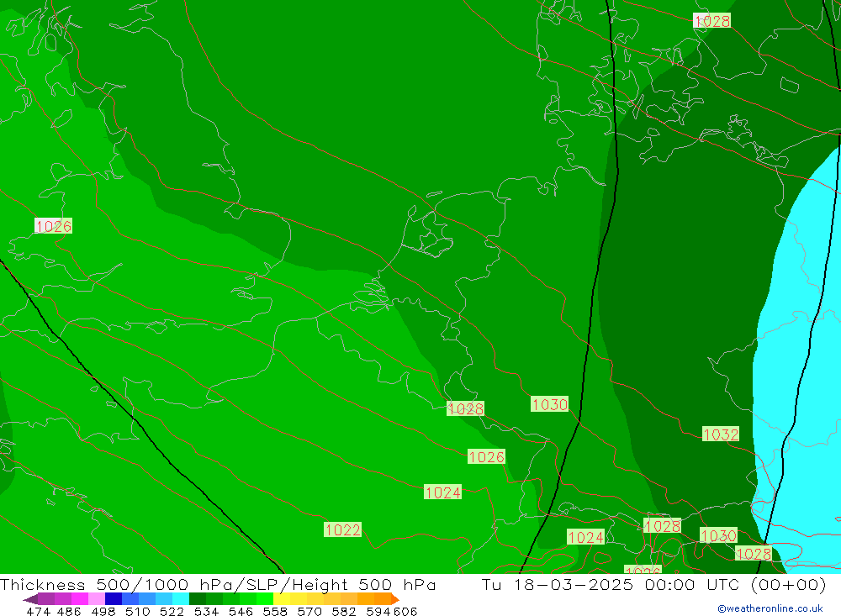The height and width of the screenshot is (616, 841).
Task: Click the weatheronline.co.uk copyright link
Action: click(x=770, y=608)
